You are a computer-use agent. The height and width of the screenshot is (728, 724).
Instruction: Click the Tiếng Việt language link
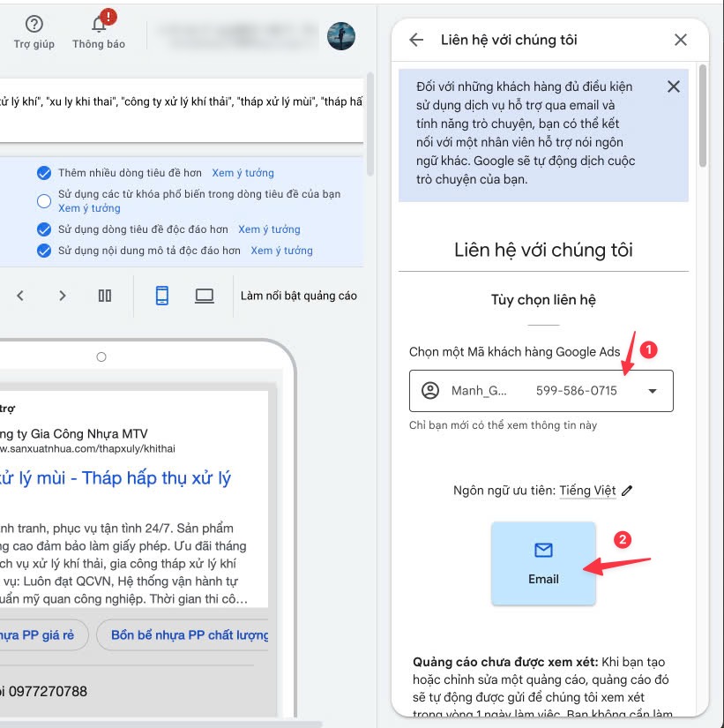(587, 491)
